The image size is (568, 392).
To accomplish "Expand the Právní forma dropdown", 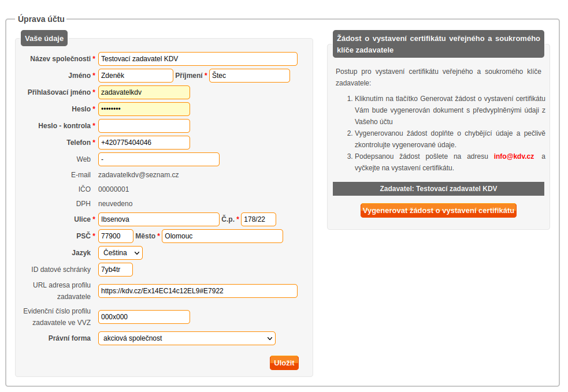I will (187, 338).
